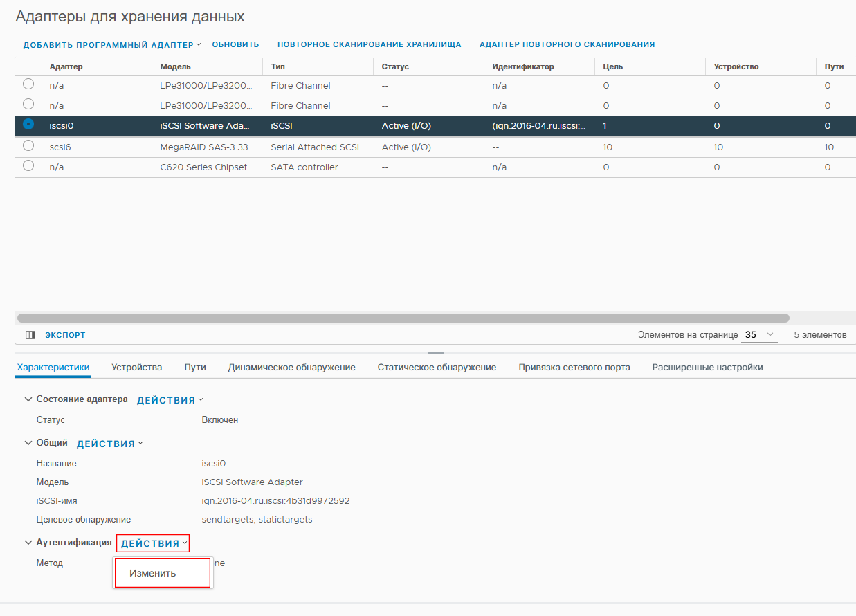Click the Включен status value
The image size is (856, 616).
pyautogui.click(x=220, y=420)
